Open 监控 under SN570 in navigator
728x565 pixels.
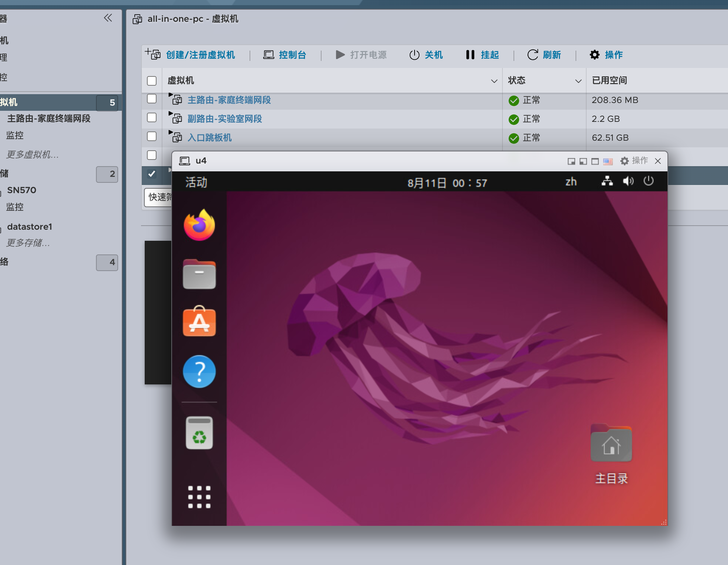[15, 207]
